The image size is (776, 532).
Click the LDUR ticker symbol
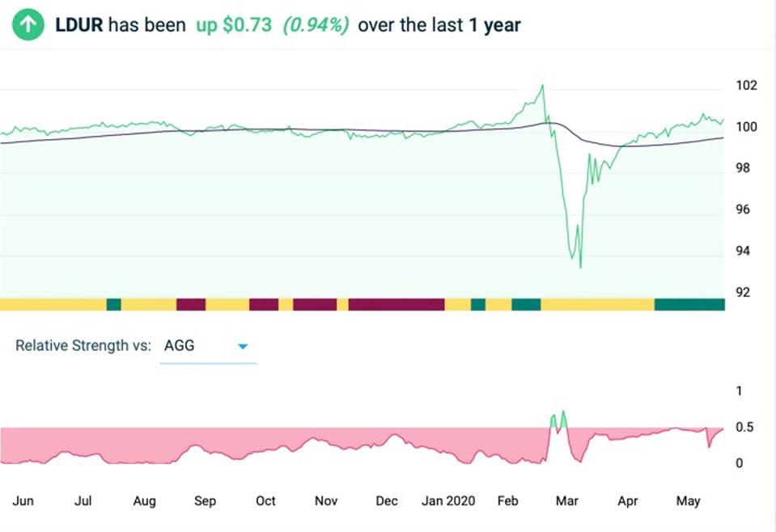click(78, 25)
